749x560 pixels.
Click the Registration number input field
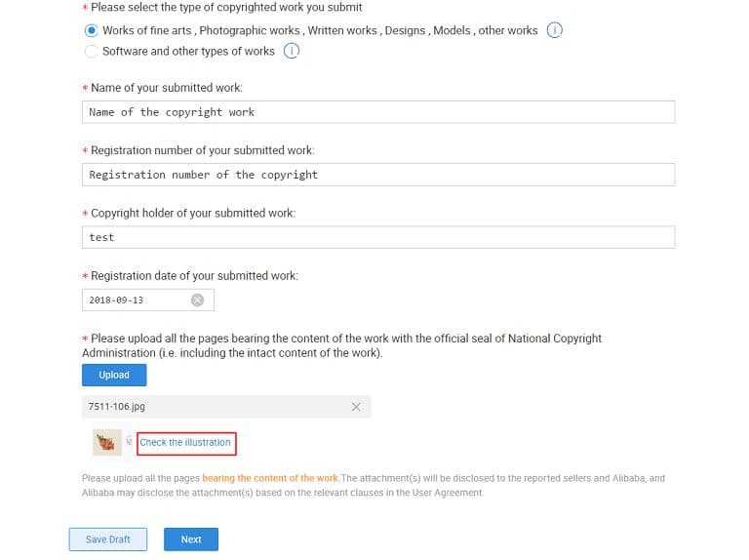point(378,175)
